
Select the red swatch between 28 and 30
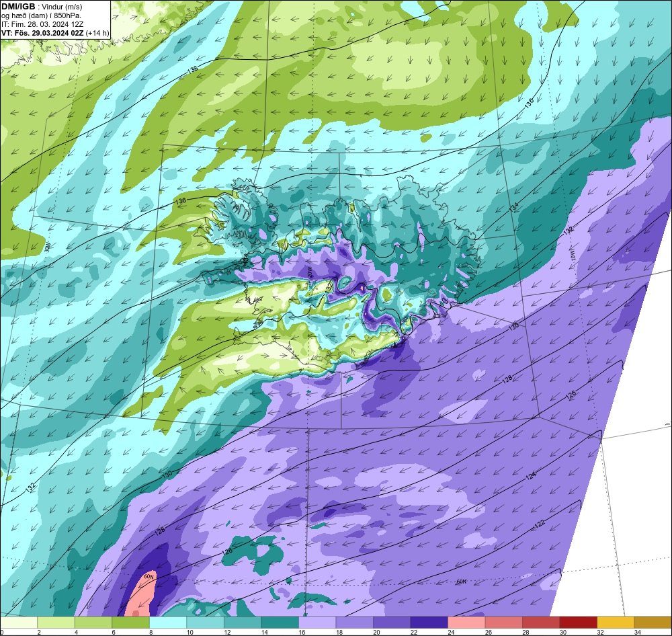pyautogui.click(x=541, y=622)
